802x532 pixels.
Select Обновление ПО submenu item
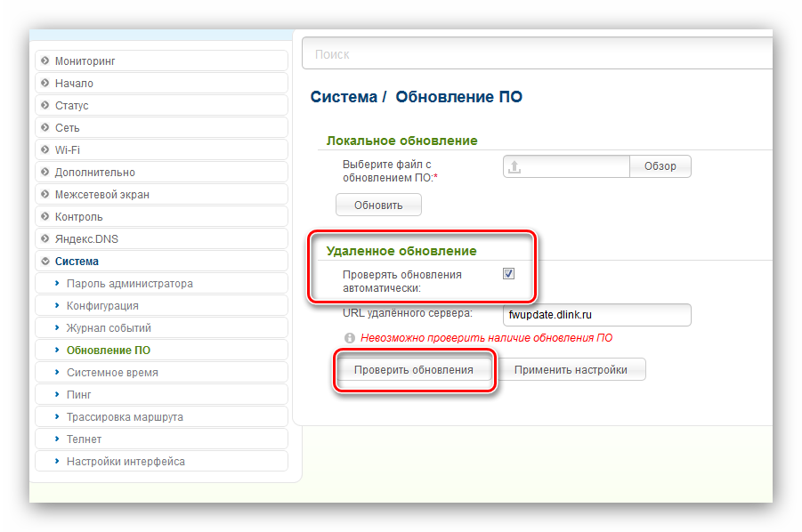[x=161, y=350]
